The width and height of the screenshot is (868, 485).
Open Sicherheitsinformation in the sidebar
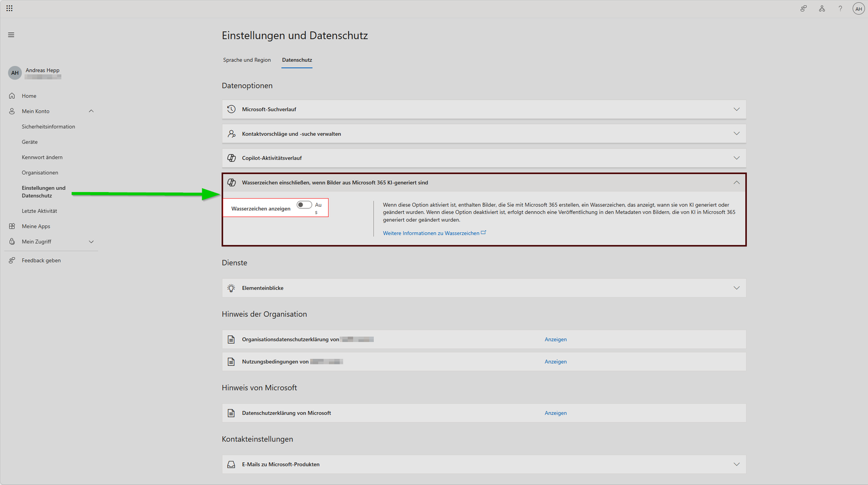pyautogui.click(x=48, y=126)
